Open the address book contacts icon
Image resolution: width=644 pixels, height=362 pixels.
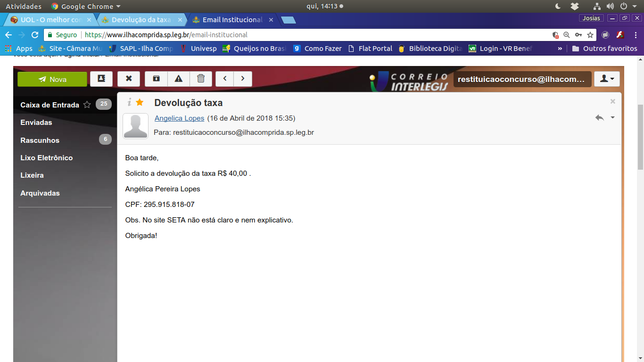(101, 79)
